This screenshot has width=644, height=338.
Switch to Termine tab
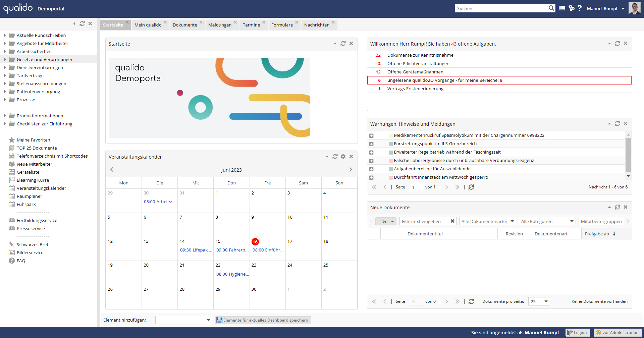pos(251,25)
